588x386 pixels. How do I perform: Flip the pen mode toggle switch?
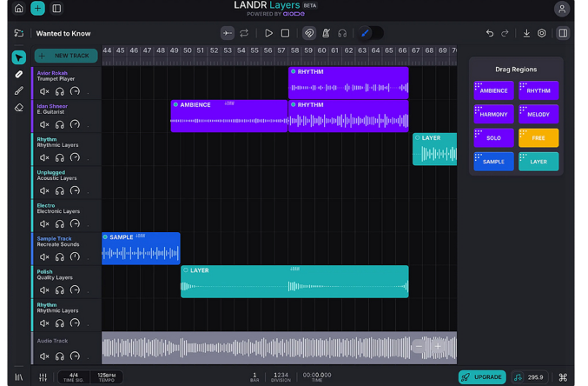[x=371, y=33]
